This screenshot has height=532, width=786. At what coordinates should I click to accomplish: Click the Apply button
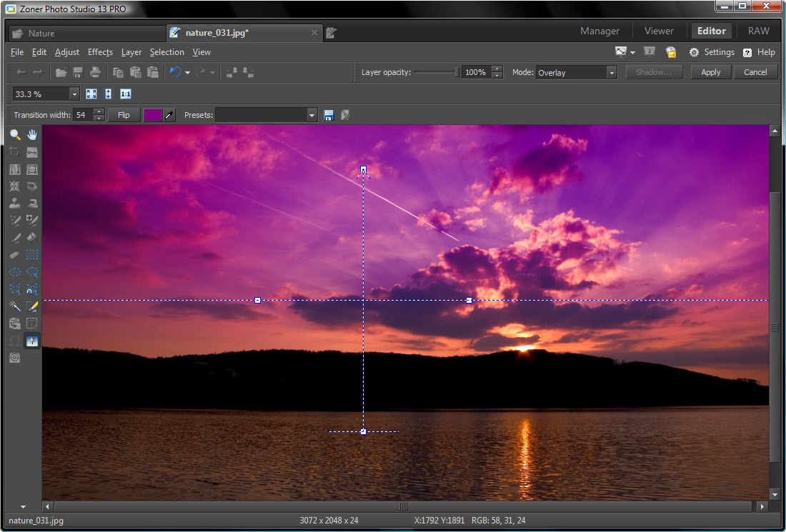[x=710, y=72]
